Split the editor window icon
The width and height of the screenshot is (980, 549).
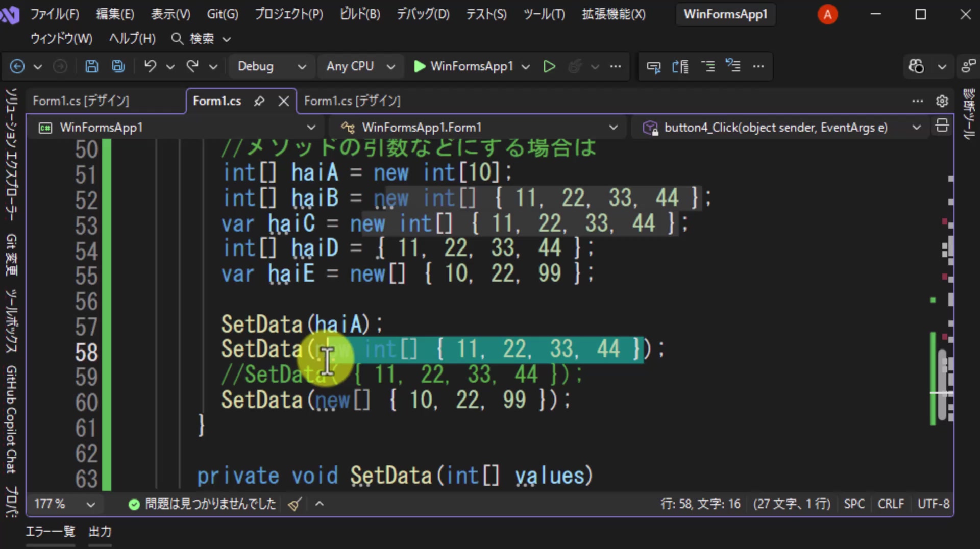pos(942,126)
